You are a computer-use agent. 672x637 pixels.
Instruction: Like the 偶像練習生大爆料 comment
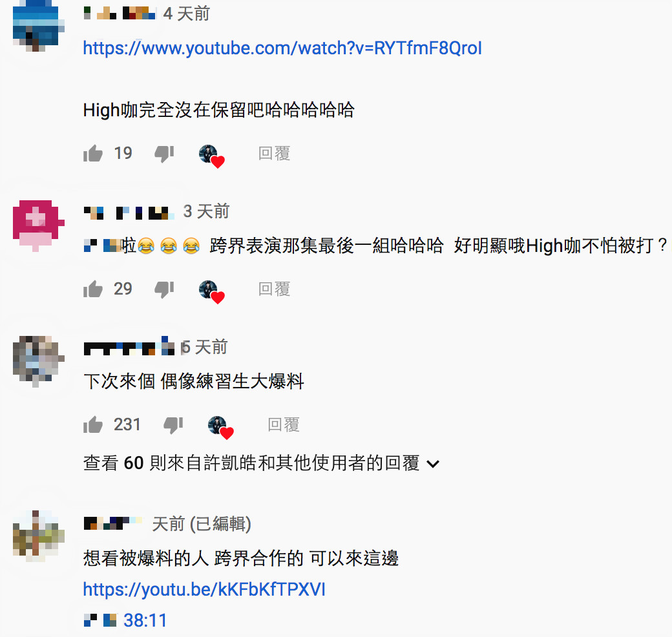[93, 425]
